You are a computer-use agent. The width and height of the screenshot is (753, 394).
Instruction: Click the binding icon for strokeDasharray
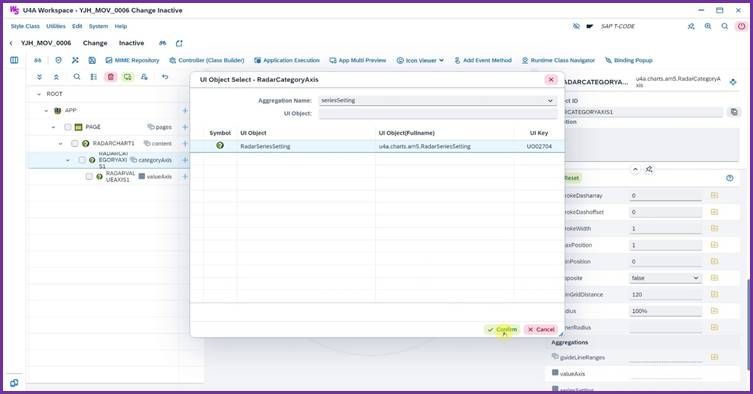coord(714,196)
